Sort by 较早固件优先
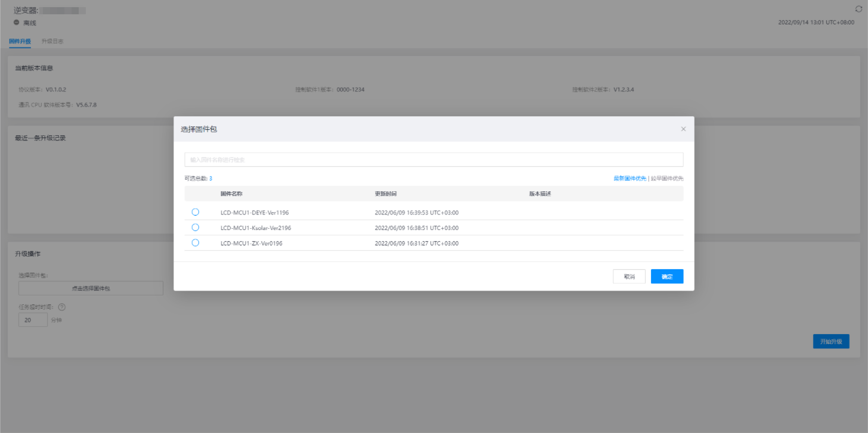868x433 pixels. click(667, 178)
